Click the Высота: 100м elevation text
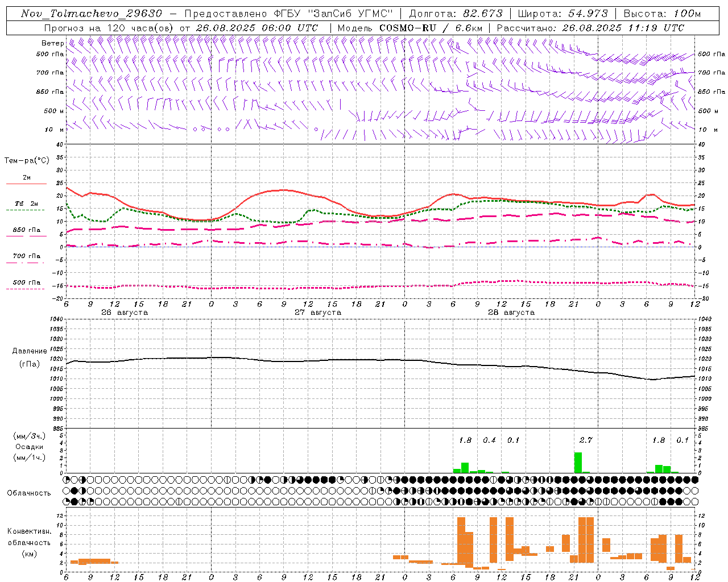The height and width of the screenshot is (582, 728). tap(662, 14)
